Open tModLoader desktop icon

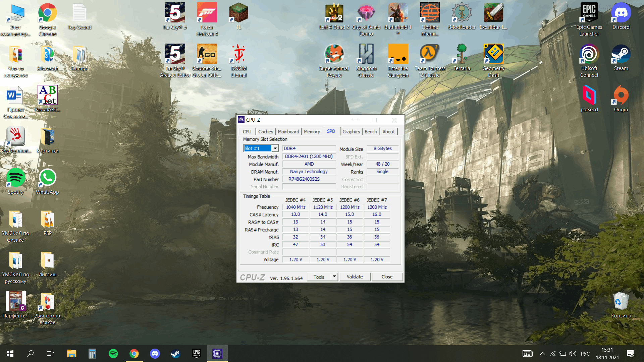462,16
